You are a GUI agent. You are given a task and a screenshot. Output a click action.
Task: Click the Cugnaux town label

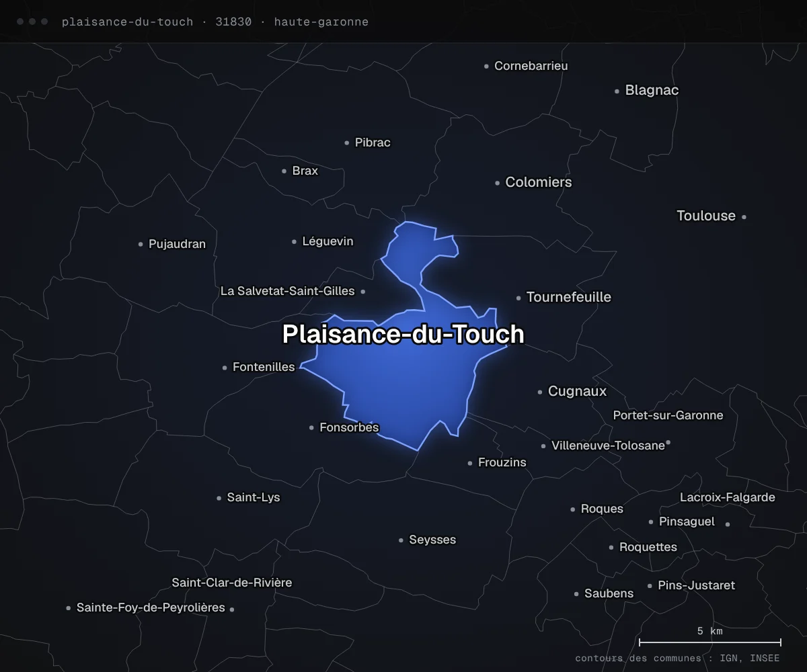[x=577, y=391]
